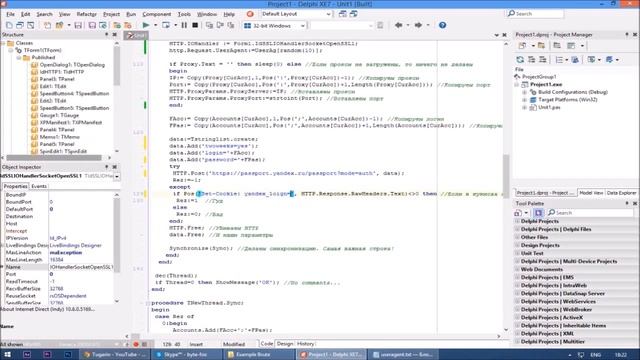
Task: Collapse the TForm1(TForm) node in Structure
Action: 11,50
